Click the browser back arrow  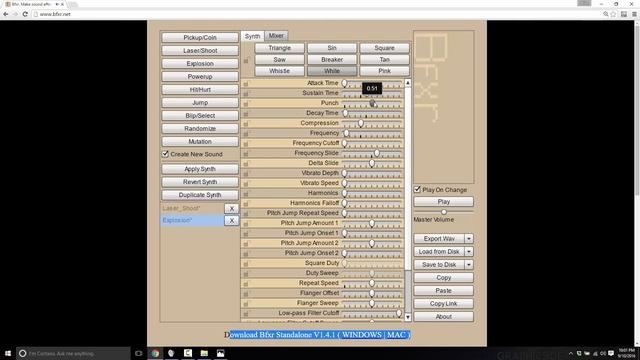tap(6, 14)
